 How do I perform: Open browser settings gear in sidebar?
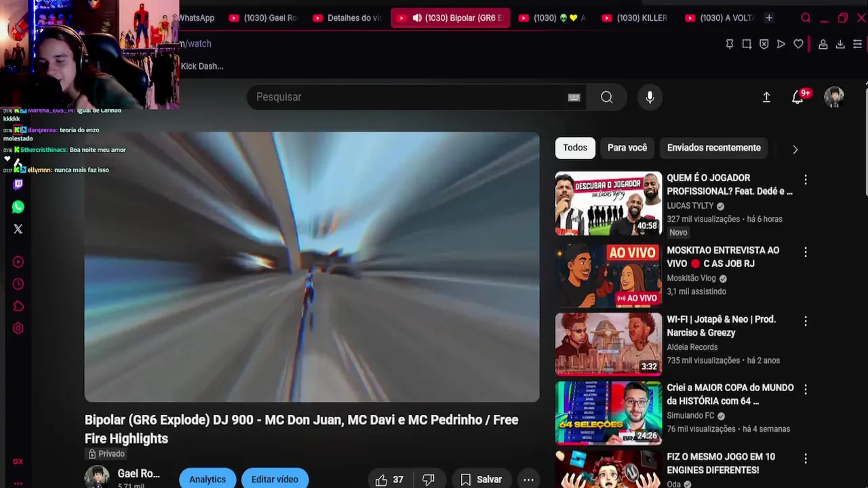[18, 329]
